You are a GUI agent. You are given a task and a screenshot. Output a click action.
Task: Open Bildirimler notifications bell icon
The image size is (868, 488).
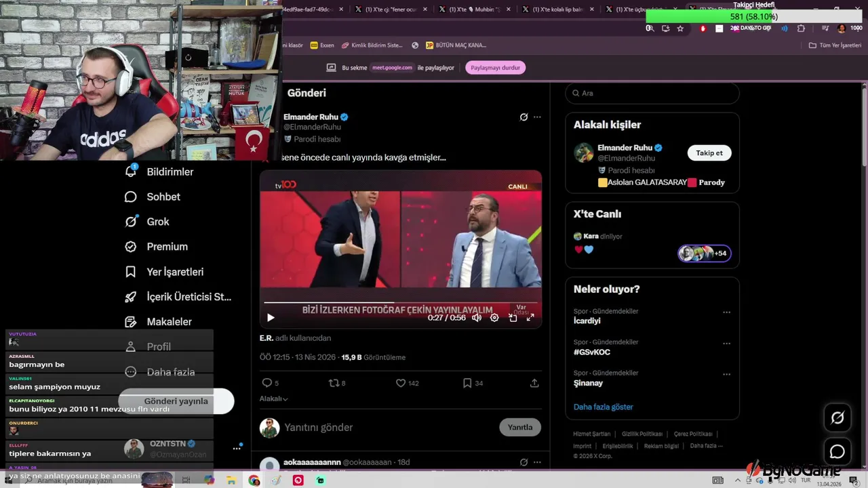[x=131, y=171]
